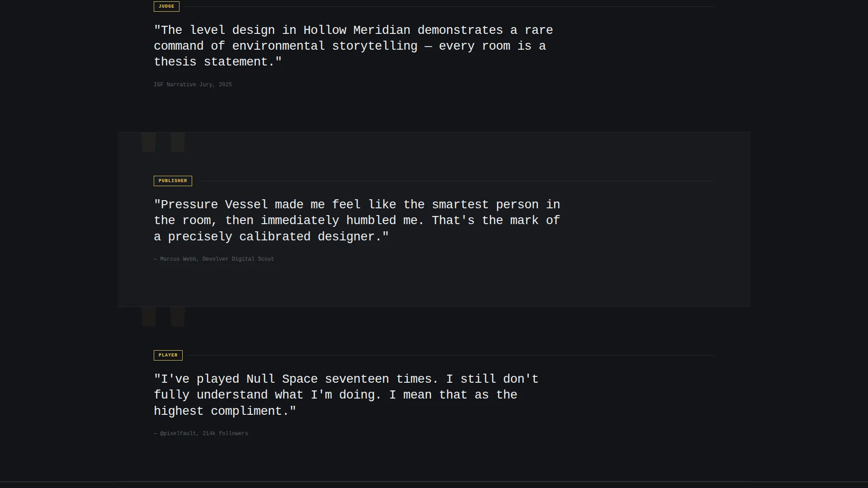Click the divider line beside the JUDGE badge

pyautogui.click(x=449, y=6)
